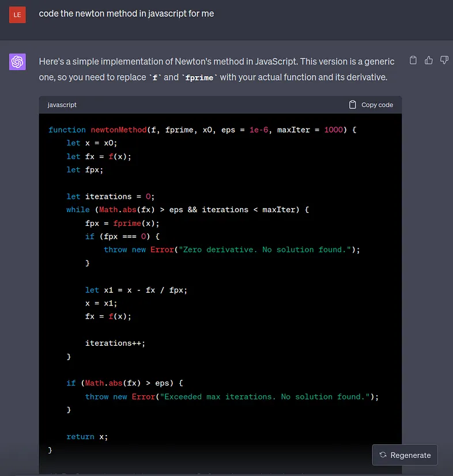The height and width of the screenshot is (476, 453).
Task: Click the inline code fprime in the response
Action: coord(199,77)
